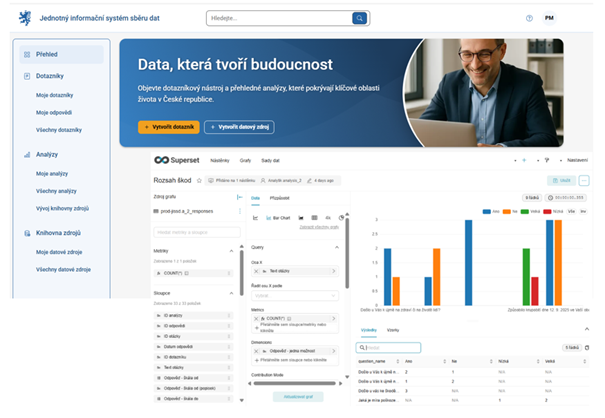Open the help question mark icon
This screenshot has width=605, height=418.
[x=529, y=18]
